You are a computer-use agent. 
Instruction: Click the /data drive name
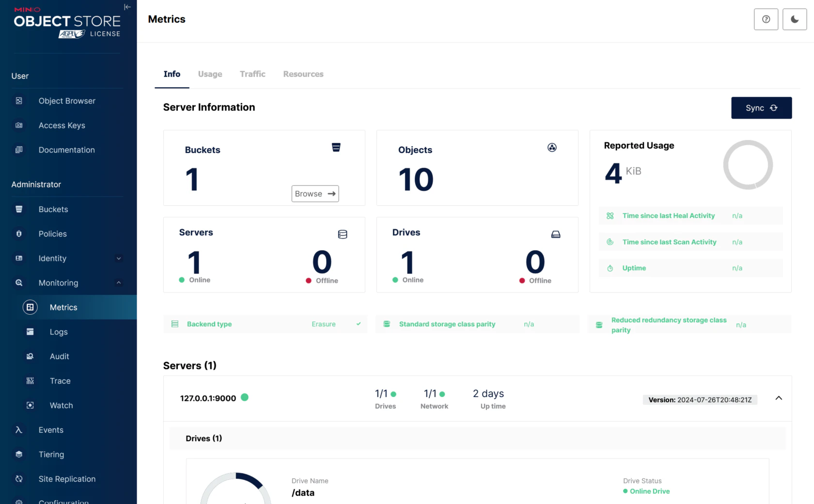click(303, 493)
